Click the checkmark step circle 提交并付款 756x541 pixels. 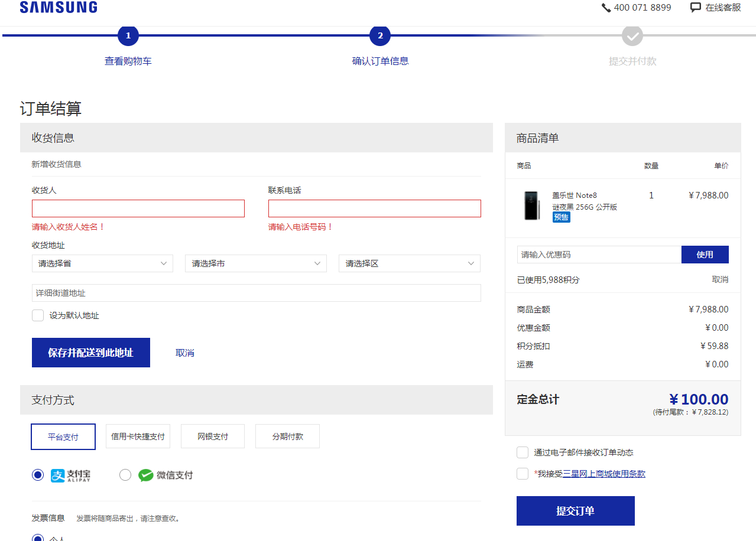[632, 35]
